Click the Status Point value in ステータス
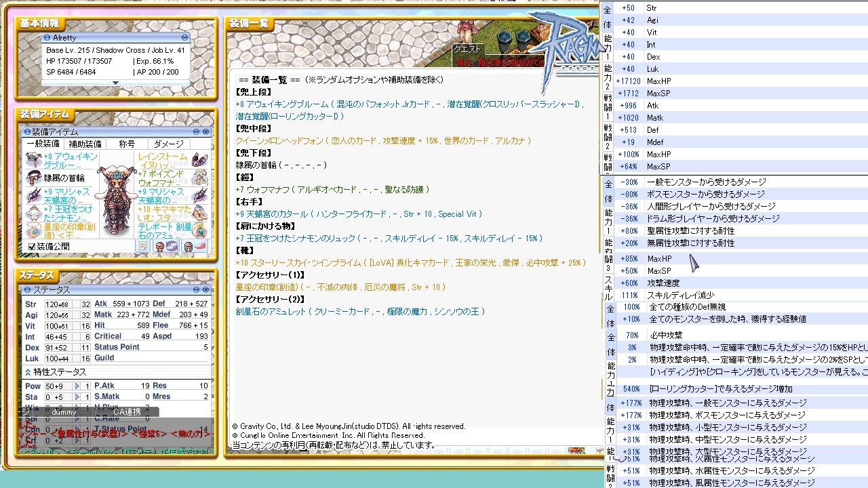The width and height of the screenshot is (868, 488). click(x=205, y=347)
